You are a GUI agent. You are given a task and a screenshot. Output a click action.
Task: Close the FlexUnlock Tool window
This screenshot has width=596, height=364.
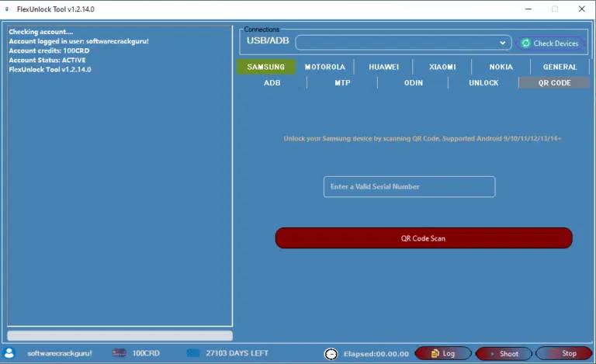(581, 9)
